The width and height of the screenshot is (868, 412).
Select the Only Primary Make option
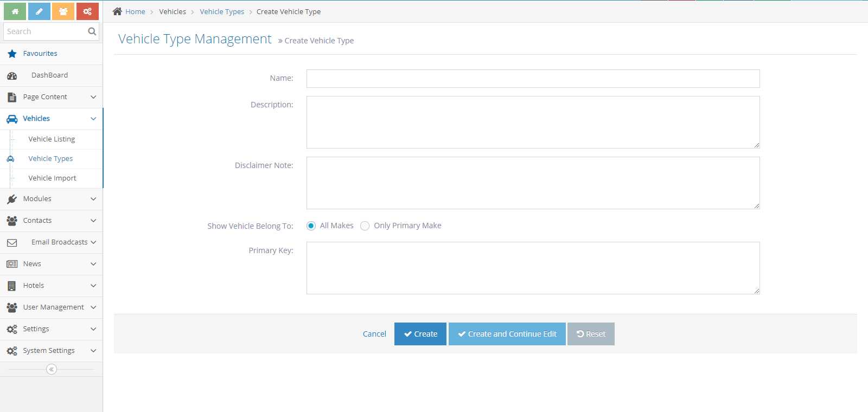(x=365, y=226)
